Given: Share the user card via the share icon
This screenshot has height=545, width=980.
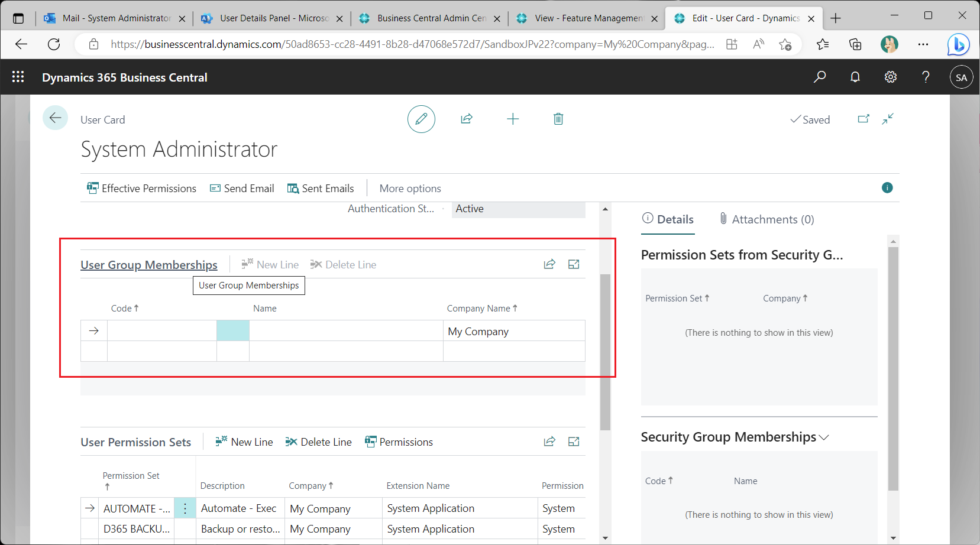Looking at the screenshot, I should pyautogui.click(x=467, y=119).
